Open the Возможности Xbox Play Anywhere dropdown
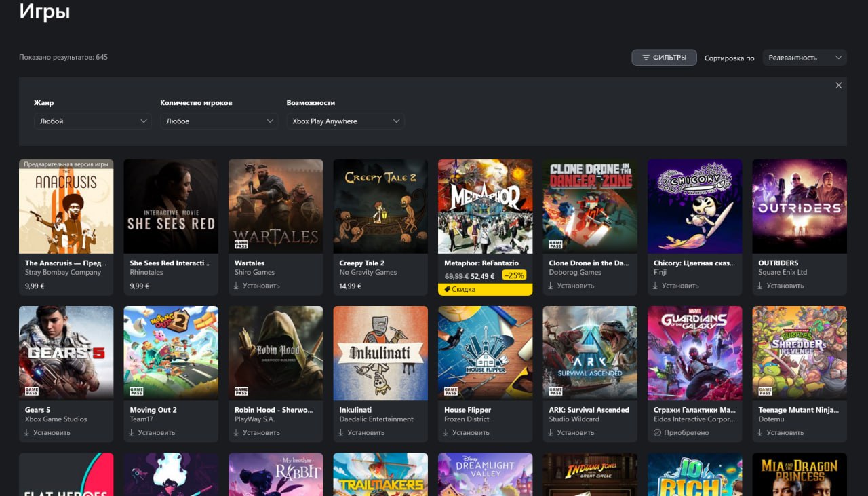This screenshot has height=496, width=868. point(345,121)
